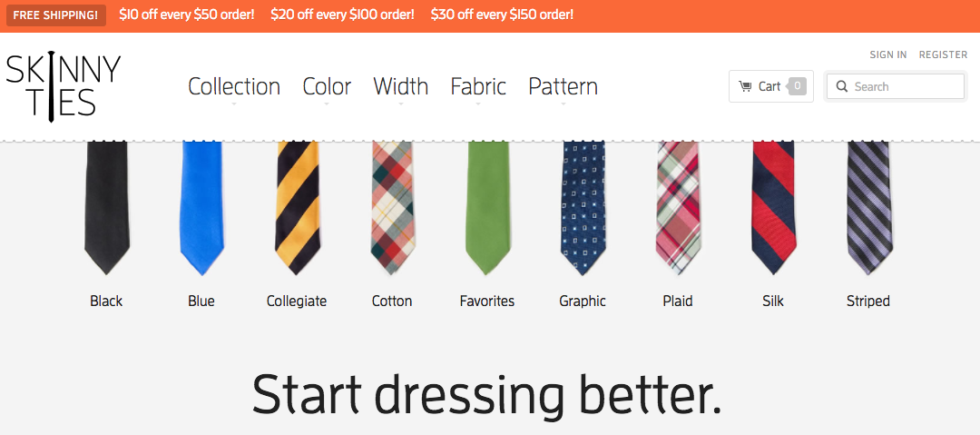Click the Silk category label
This screenshot has height=435, width=980.
(773, 301)
